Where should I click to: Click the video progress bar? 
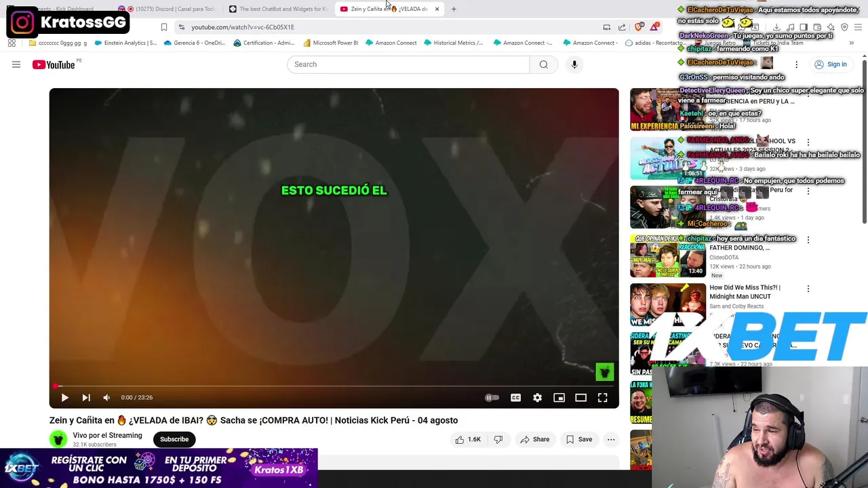click(x=334, y=386)
